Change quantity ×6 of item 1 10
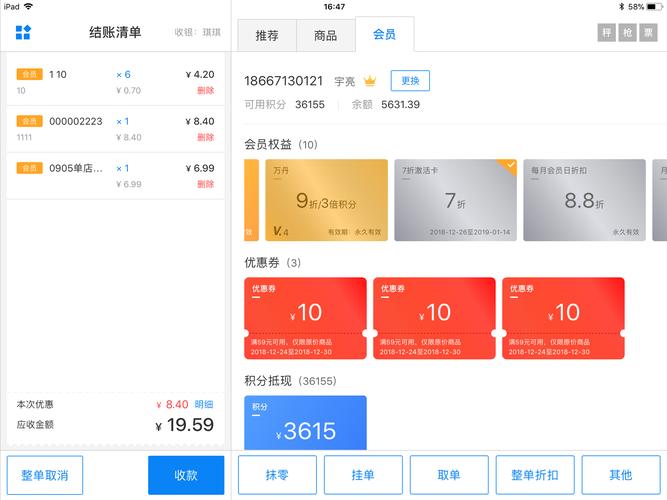 coord(123,74)
